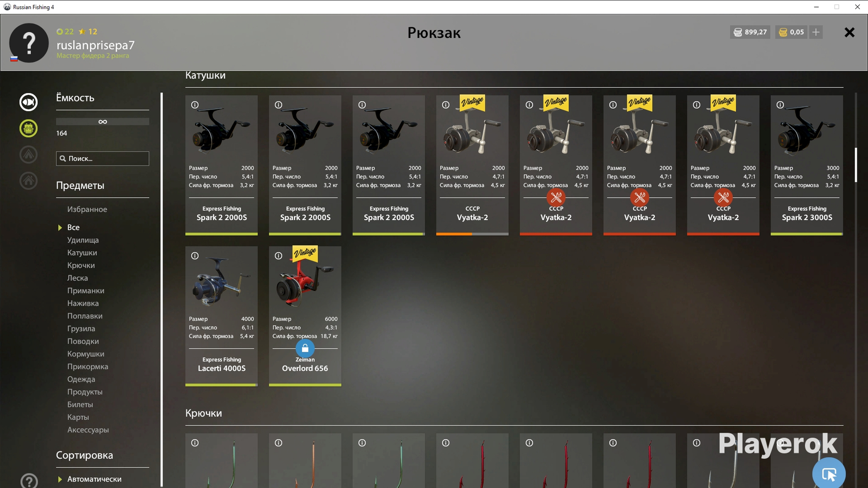Click the star rating 12 indicator

tap(88, 32)
